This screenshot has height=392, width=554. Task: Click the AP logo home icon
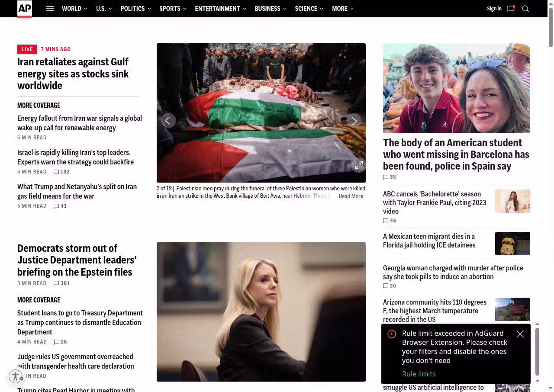click(x=25, y=9)
